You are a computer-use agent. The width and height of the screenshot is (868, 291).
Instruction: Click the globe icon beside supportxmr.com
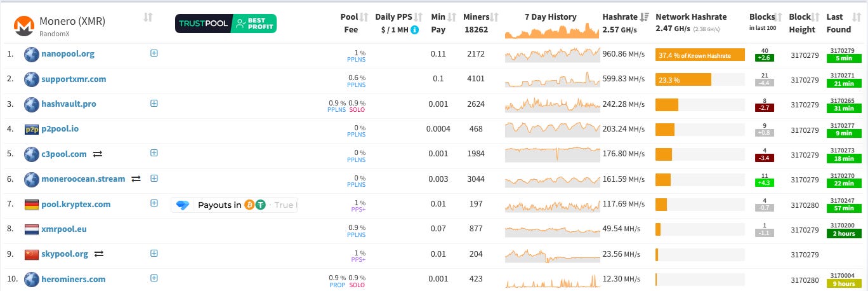pos(32,79)
